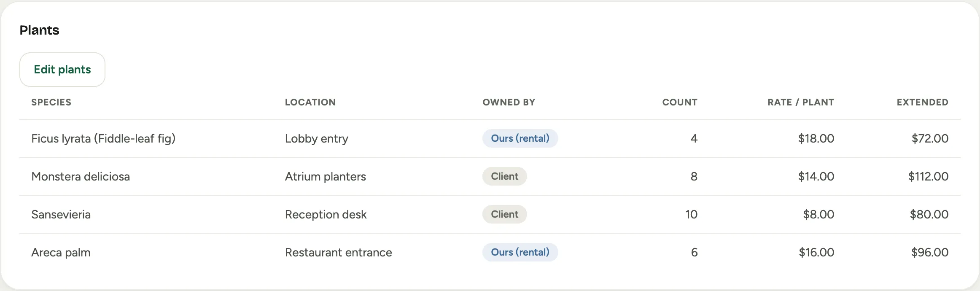Click the Count column header

point(680,102)
